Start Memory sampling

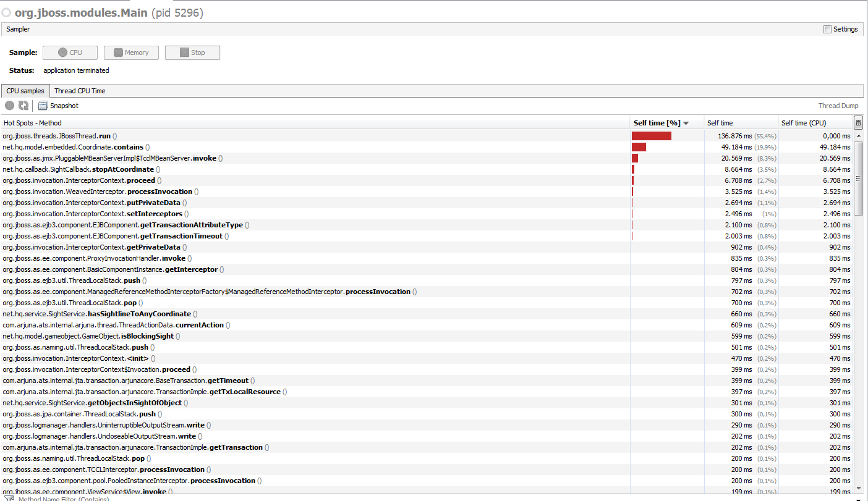[131, 53]
